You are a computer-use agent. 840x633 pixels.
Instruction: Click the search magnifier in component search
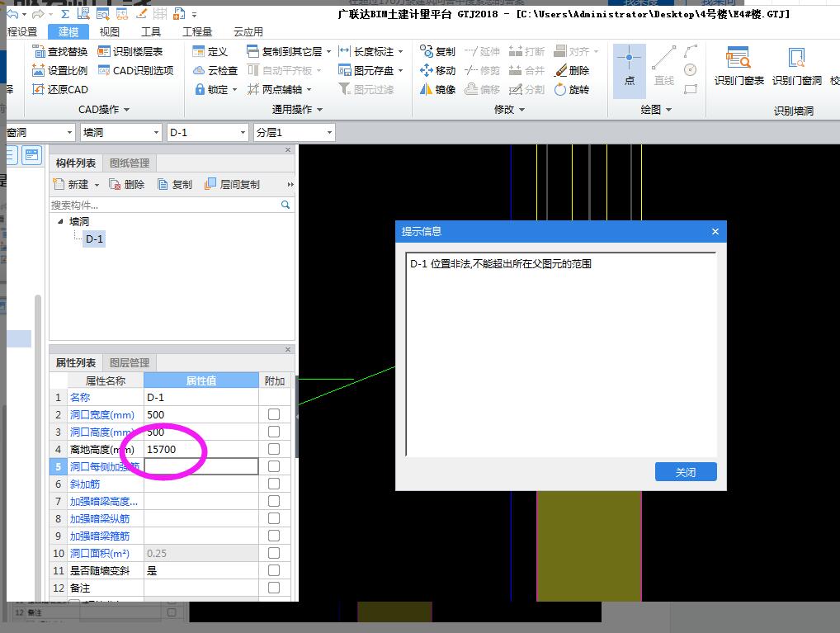(x=286, y=205)
